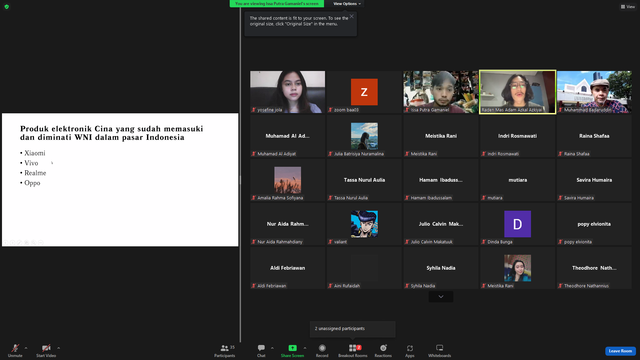Select Raina Shafaa's tile
Viewport: 640px width, 360px height.
point(594,136)
